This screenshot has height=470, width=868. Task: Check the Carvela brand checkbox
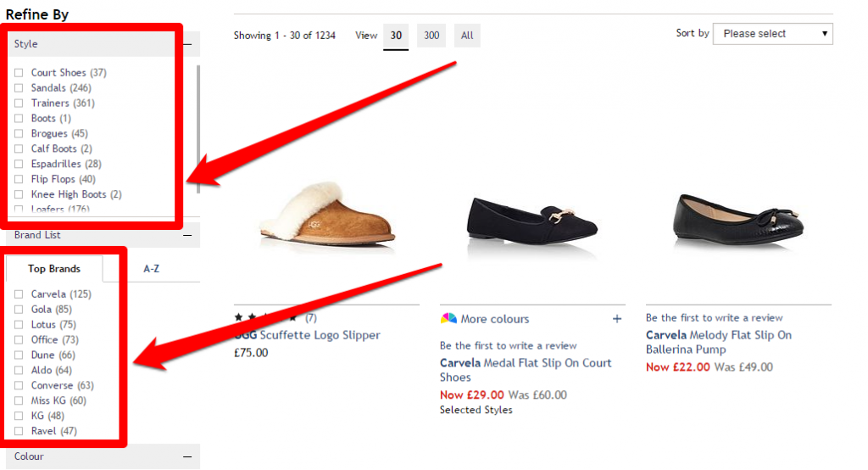19,294
